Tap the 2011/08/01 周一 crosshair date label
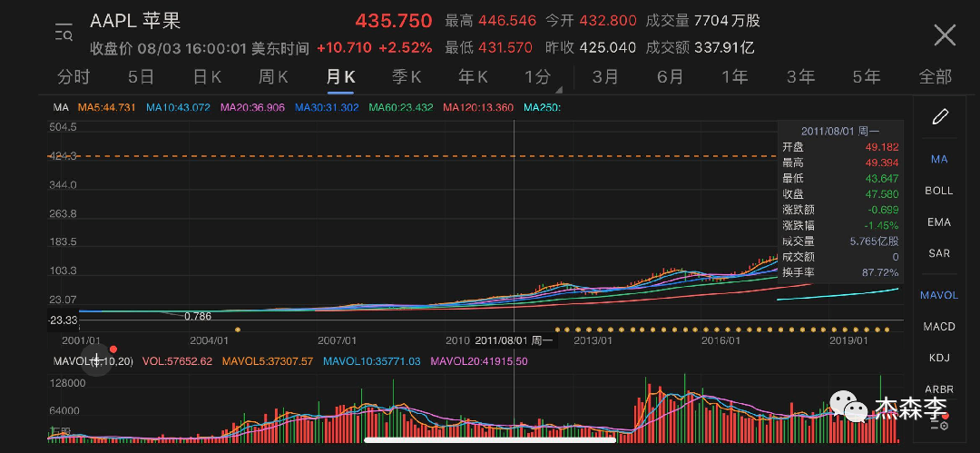This screenshot has width=980, height=453. 514,340
